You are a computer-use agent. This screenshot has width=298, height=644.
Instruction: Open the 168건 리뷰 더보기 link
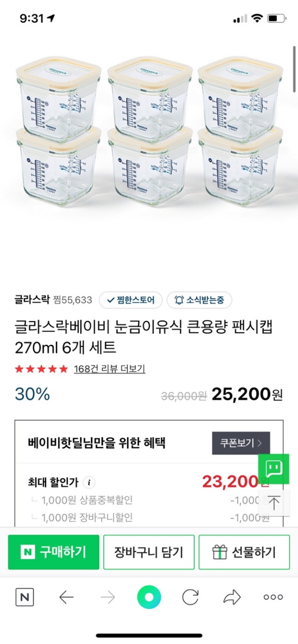click(109, 369)
